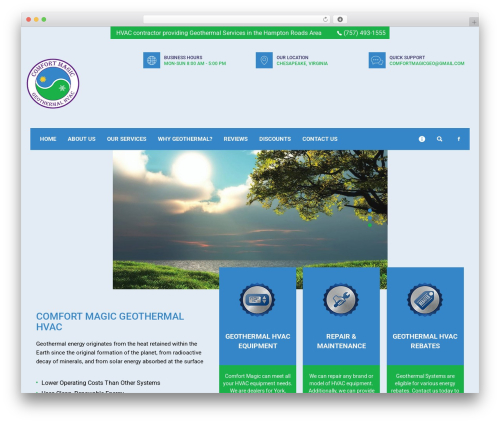Viewport: 500px width, 423px height.
Task: Click the Comfort Magic Geothermal HVAC heading
Action: [x=110, y=322]
